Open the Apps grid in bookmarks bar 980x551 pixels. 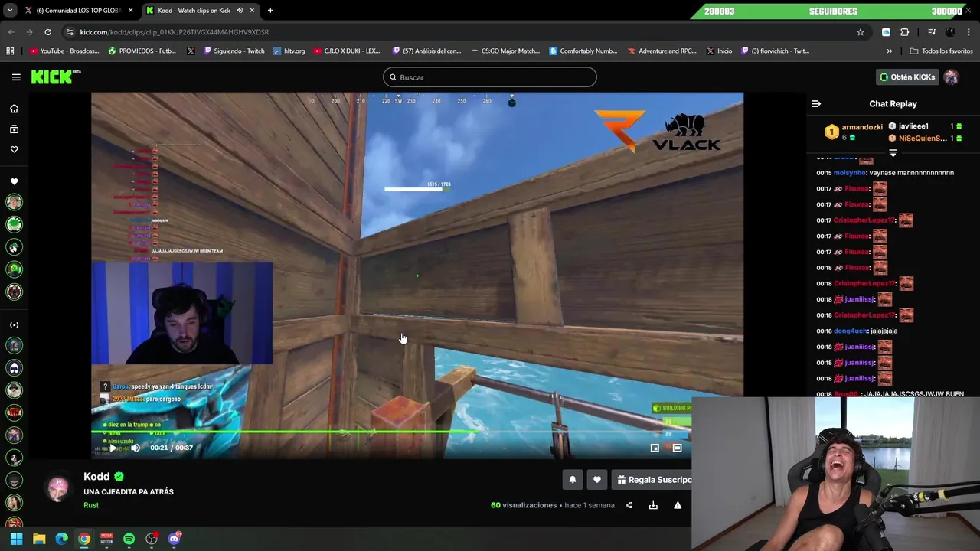[10, 51]
